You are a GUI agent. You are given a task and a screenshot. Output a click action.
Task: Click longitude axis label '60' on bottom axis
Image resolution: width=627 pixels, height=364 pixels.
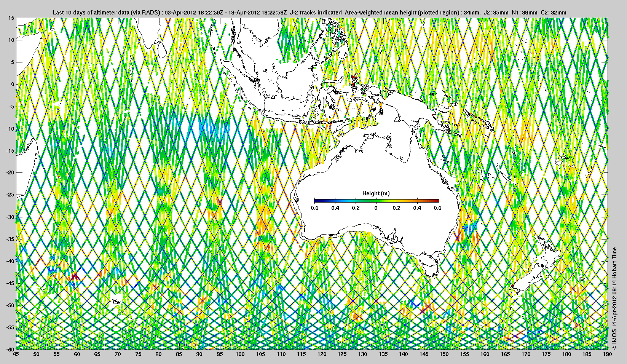(77, 354)
